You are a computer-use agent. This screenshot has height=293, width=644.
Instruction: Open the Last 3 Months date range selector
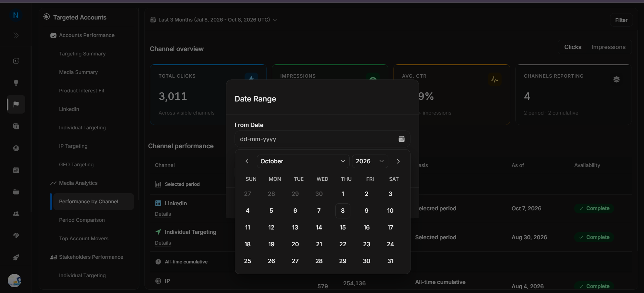tap(214, 20)
